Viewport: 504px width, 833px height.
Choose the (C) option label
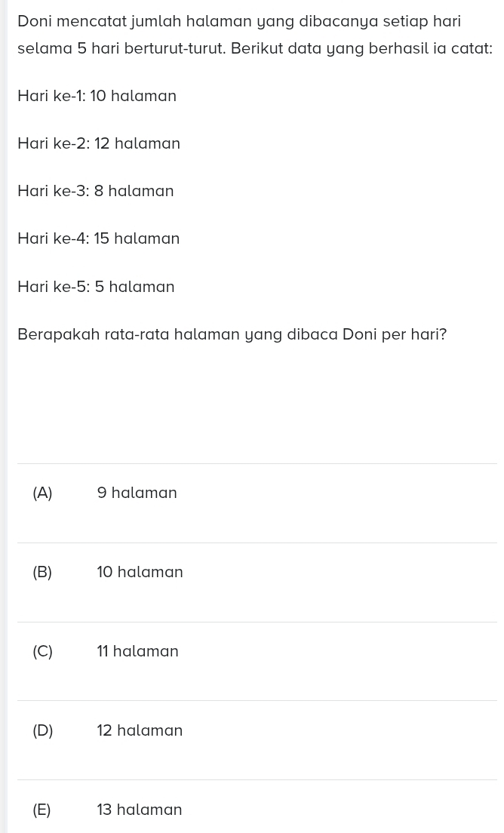[x=43, y=652]
